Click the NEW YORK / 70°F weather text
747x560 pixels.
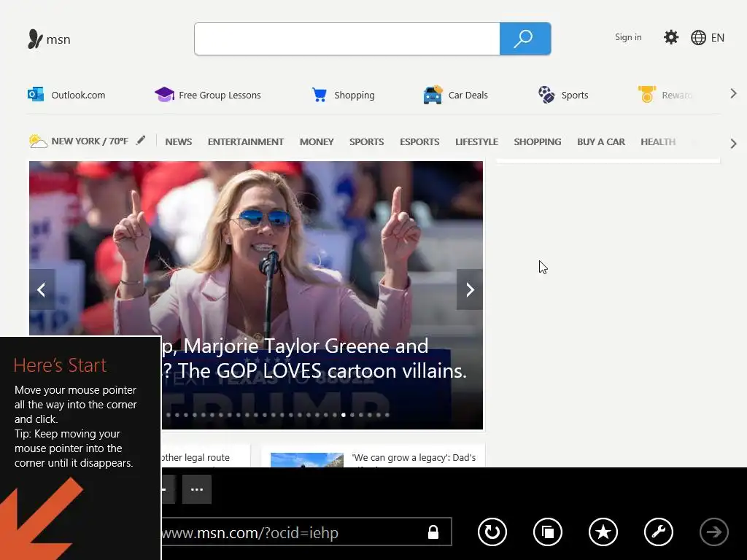point(90,141)
